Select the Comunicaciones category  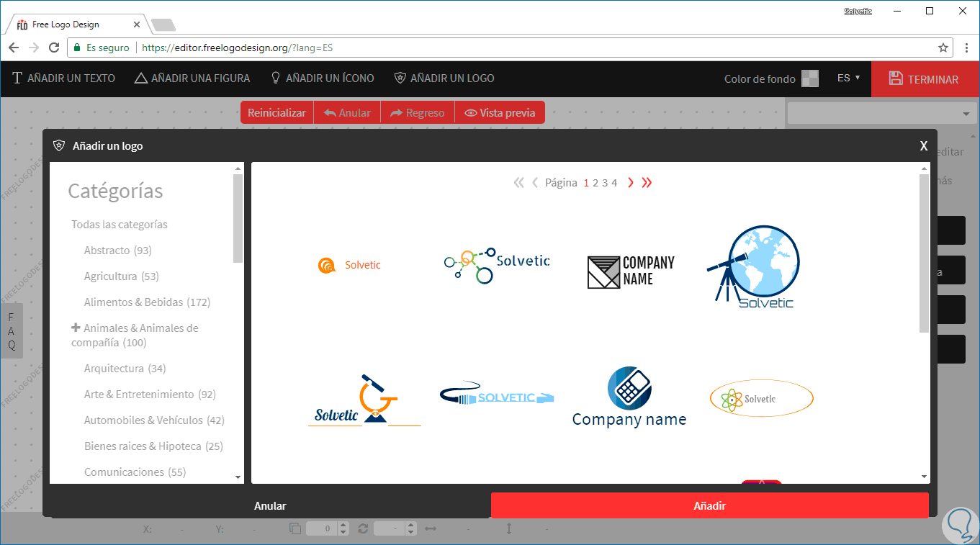point(135,472)
